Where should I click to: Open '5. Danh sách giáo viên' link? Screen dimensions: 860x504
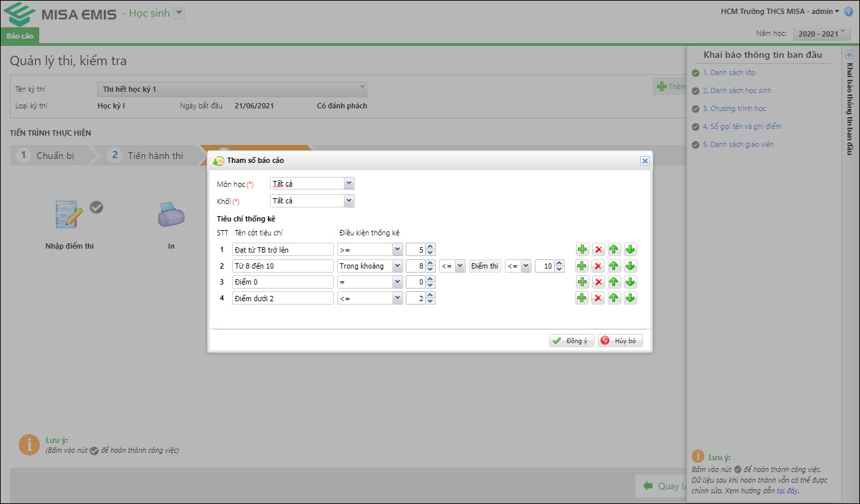pyautogui.click(x=738, y=144)
